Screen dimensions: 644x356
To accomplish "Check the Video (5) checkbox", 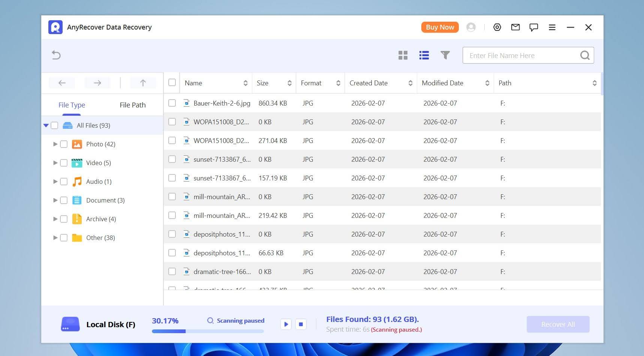I will click(x=64, y=163).
